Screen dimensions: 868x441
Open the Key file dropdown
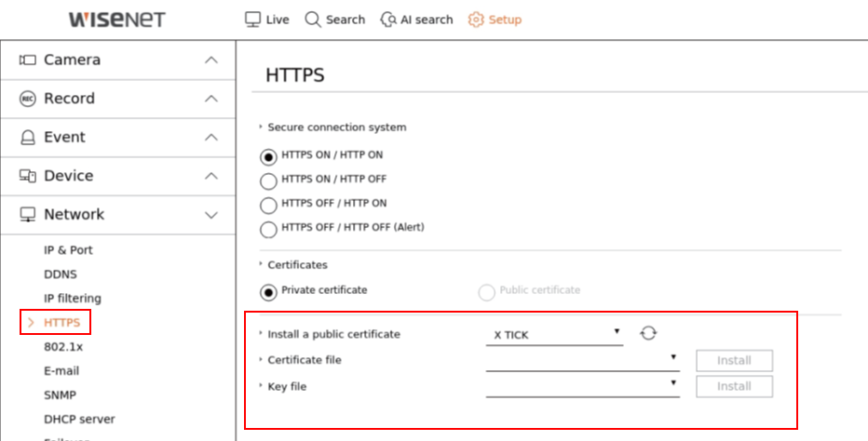(x=582, y=386)
